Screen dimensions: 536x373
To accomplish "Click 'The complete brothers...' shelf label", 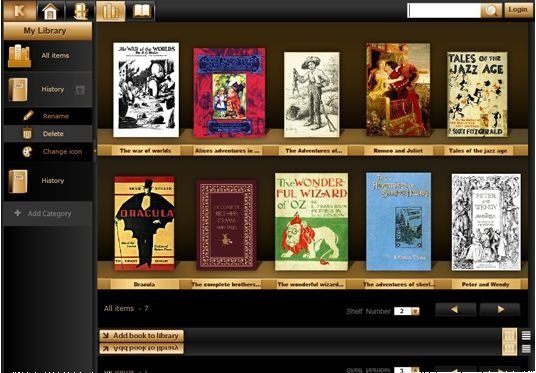I will tap(226, 284).
